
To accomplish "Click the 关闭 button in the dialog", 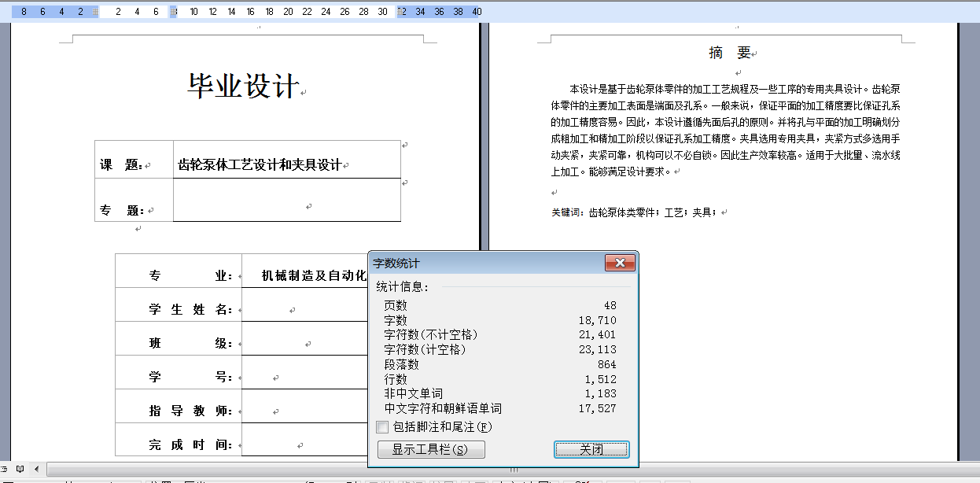I will [591, 450].
